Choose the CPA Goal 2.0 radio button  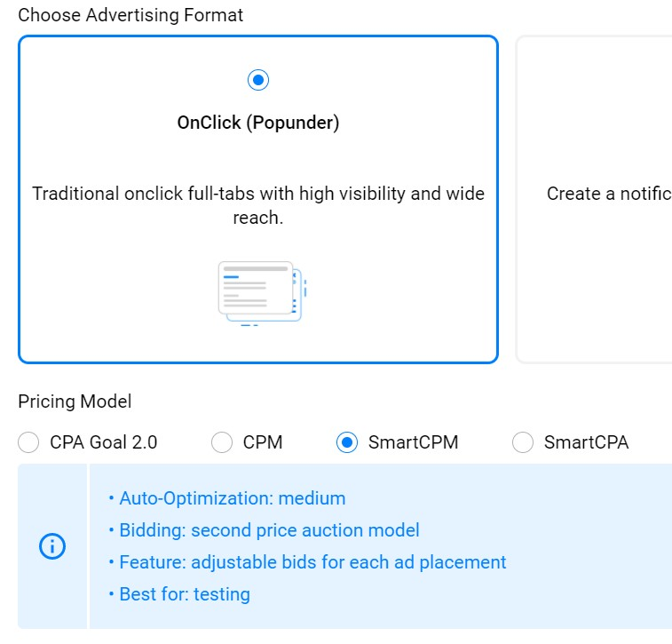29,442
